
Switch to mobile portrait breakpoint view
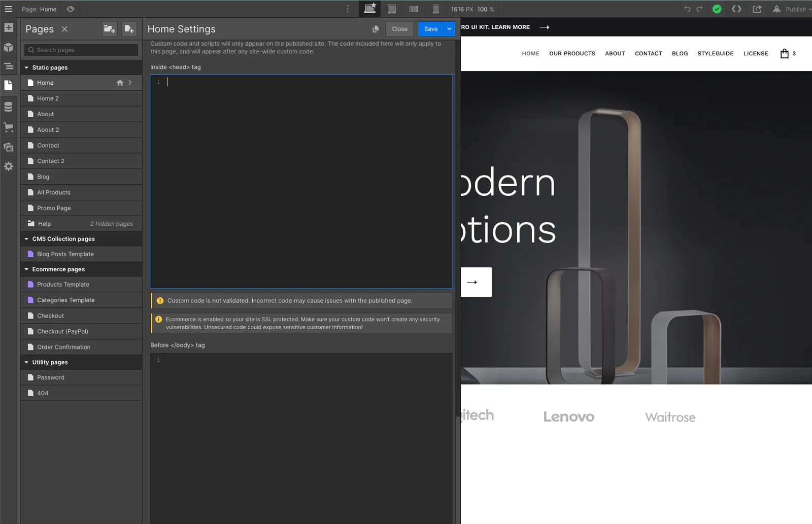(x=435, y=9)
